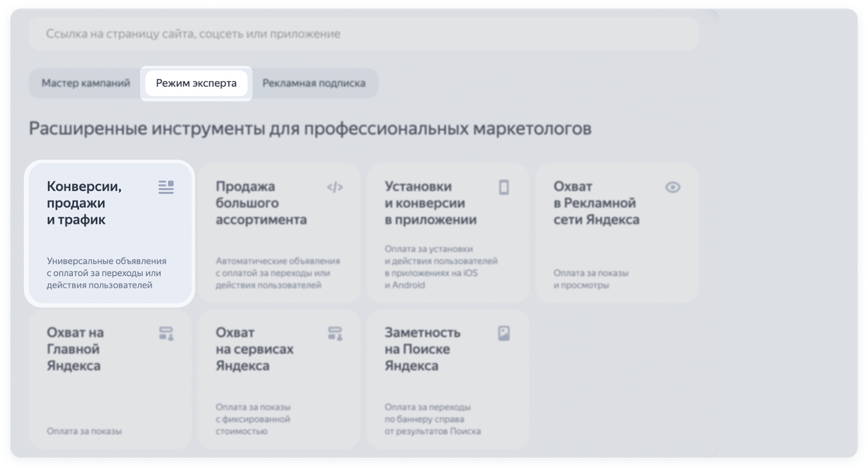Click the eye icon on Охват в Рекламной сети card
Image resolution: width=868 pixels, height=470 pixels.
coord(673,187)
